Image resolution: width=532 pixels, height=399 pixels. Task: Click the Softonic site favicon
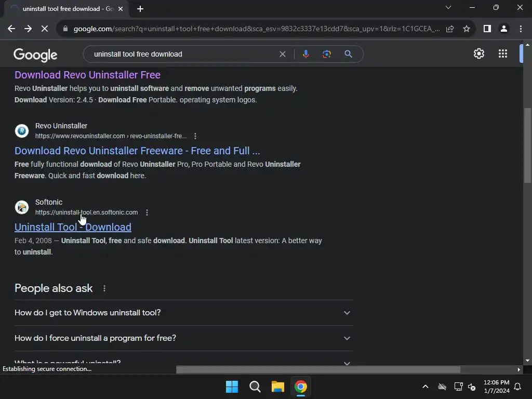(x=22, y=207)
